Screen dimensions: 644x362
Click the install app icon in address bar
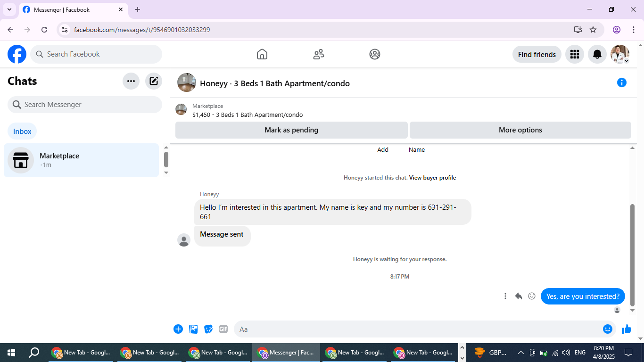tap(578, 30)
